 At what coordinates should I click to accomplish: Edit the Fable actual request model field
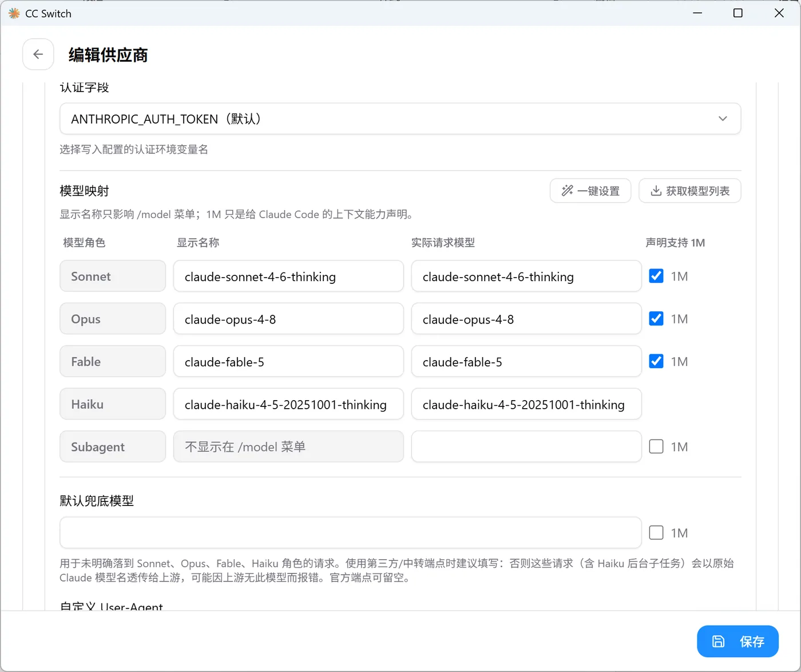click(526, 362)
